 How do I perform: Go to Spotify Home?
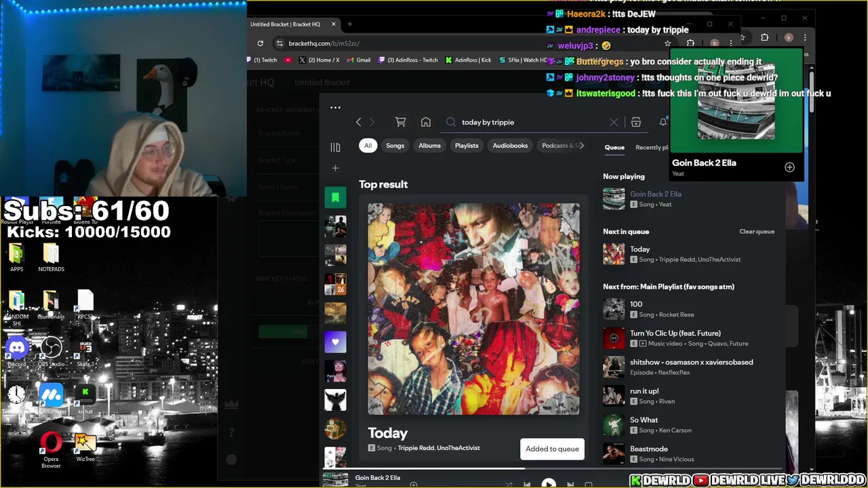coord(426,122)
